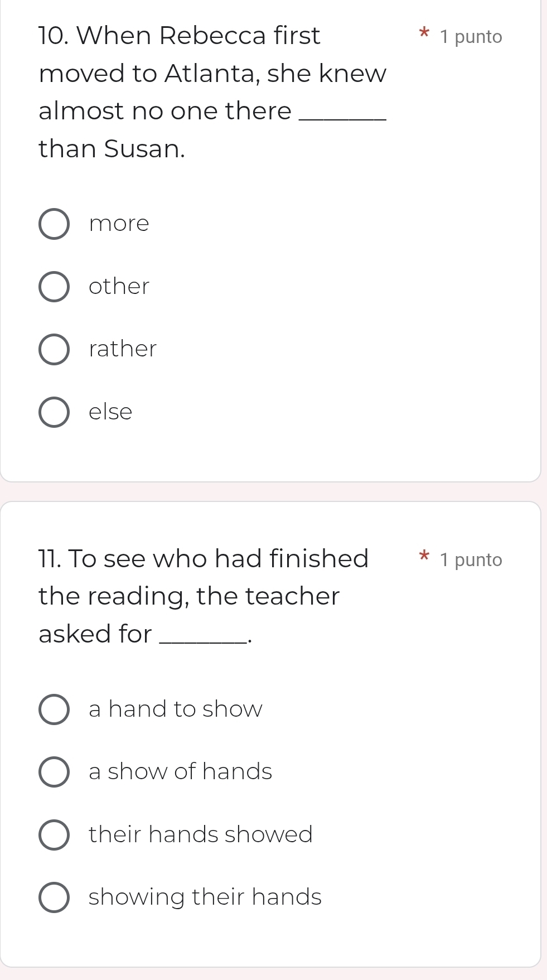Mark the 'else' radio button
Viewport: 547px width, 980px height.
(54, 412)
